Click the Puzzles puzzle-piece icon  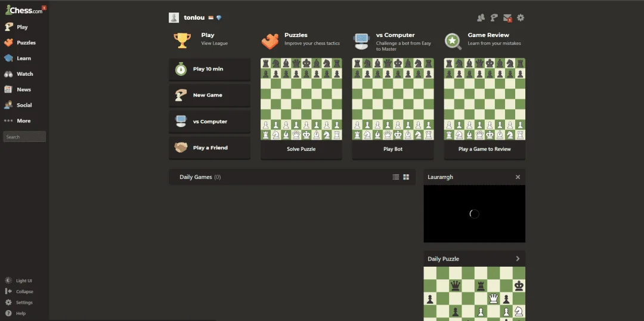[x=270, y=41]
